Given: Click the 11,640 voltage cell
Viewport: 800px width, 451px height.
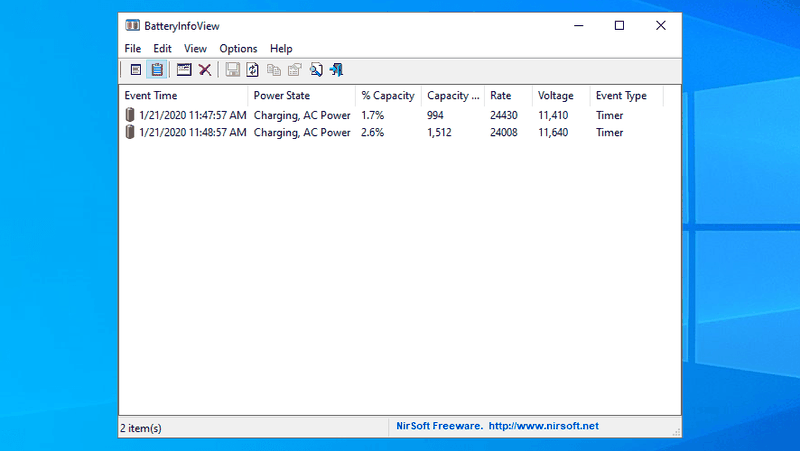Looking at the screenshot, I should 553,133.
